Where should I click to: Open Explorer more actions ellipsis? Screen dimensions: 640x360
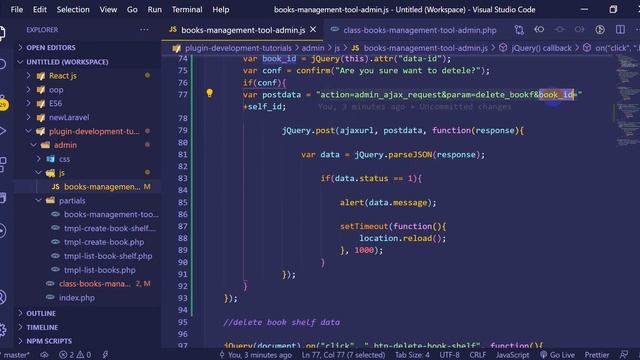tap(144, 29)
